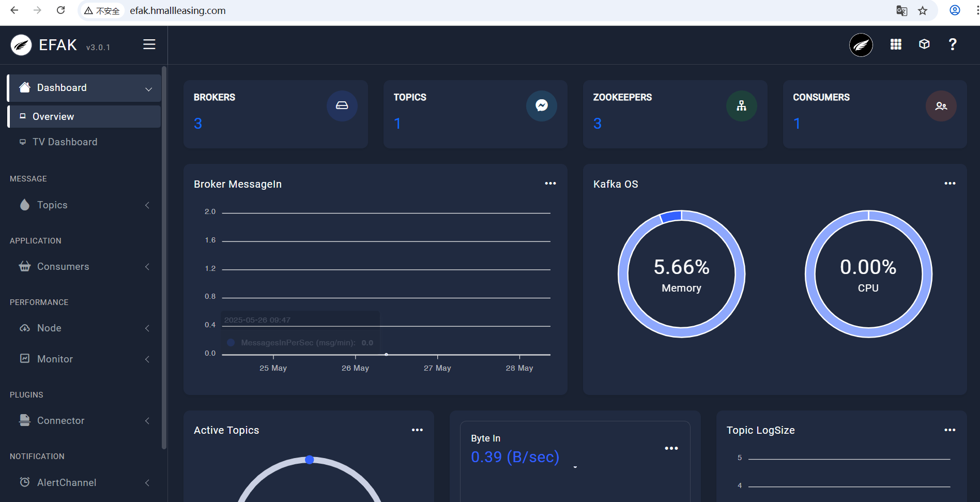Click the Brokers card disk icon
The width and height of the screenshot is (980, 502).
coord(342,106)
